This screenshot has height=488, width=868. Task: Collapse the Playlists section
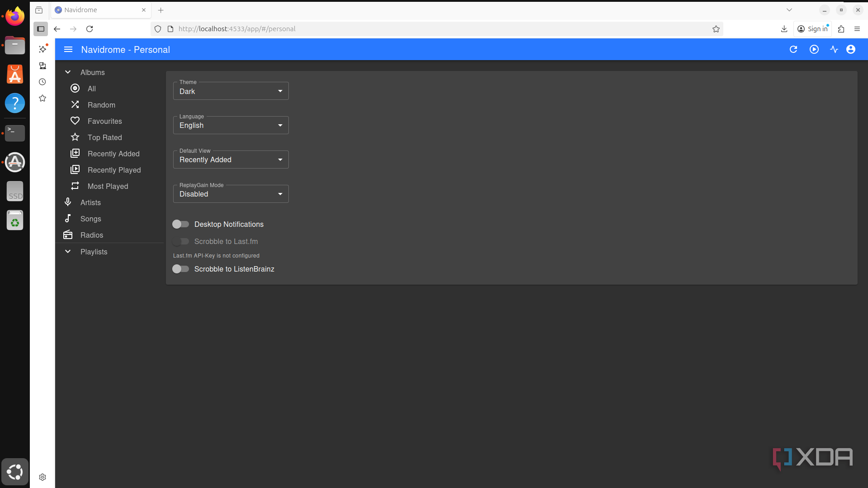pos(109,252)
